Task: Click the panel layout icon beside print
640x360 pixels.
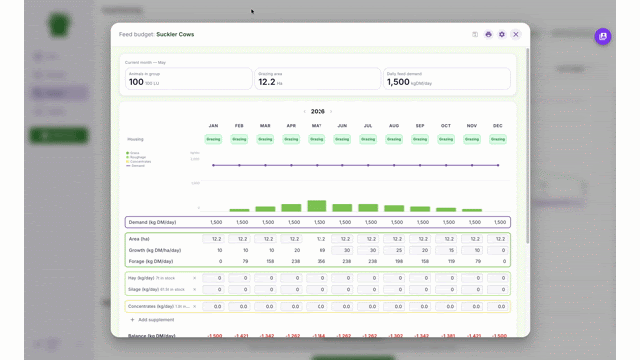Action: click(475, 35)
